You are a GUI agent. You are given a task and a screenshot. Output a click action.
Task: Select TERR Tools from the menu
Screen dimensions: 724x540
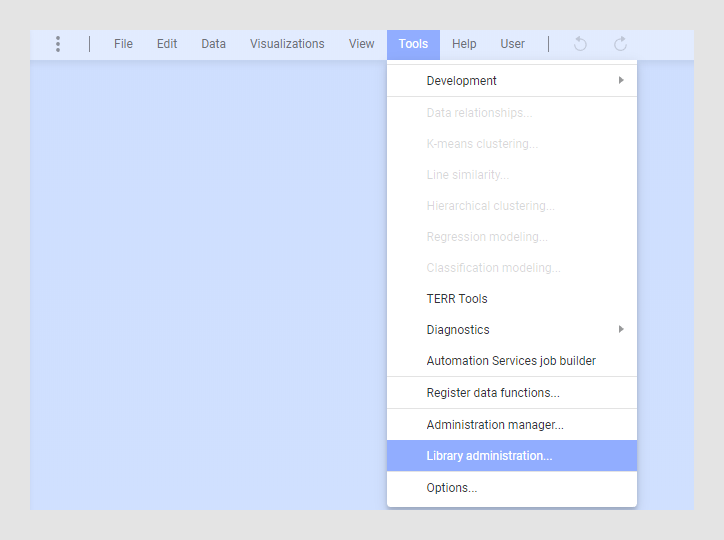512,299
